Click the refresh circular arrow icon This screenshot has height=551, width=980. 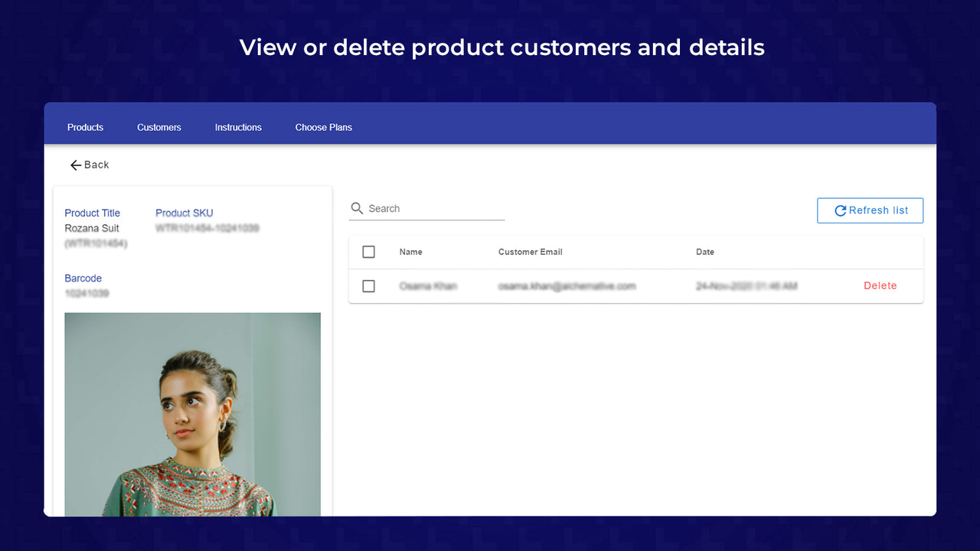(840, 210)
